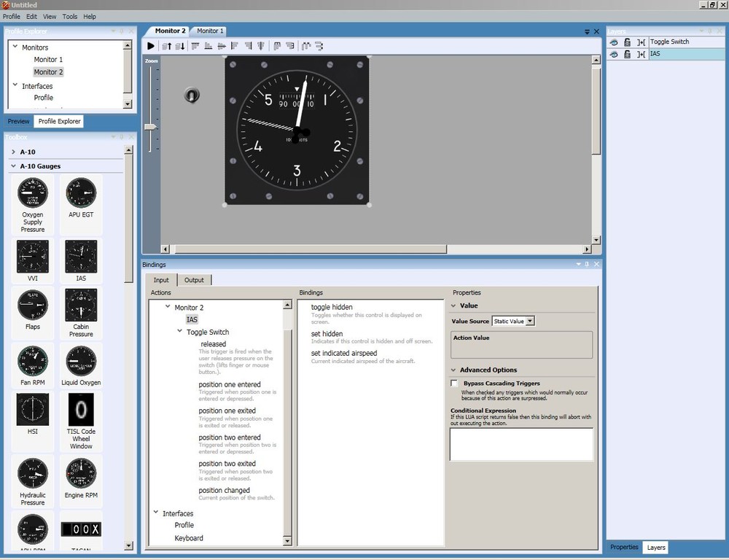Click the snap icon on the IAS layer
729x560 pixels.
641,55
